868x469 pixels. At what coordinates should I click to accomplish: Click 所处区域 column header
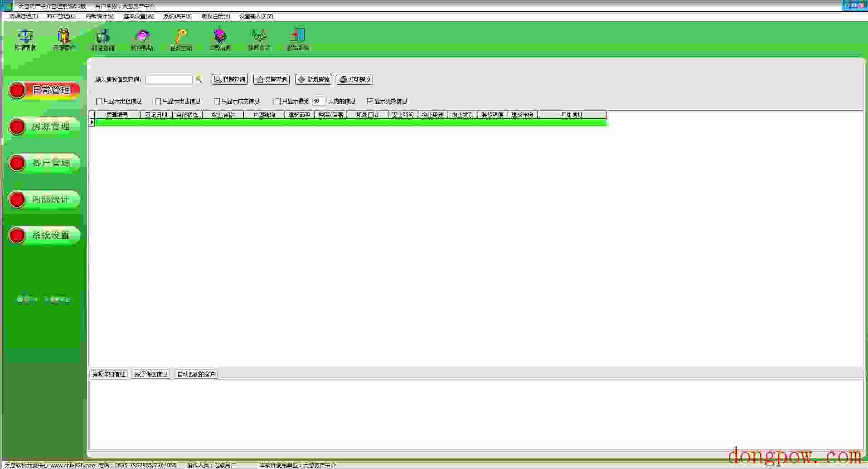[368, 115]
